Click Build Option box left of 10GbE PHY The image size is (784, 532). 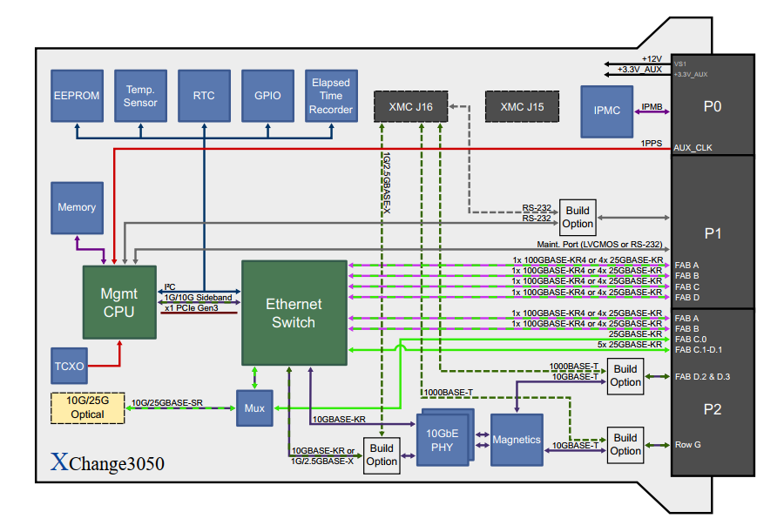click(382, 455)
